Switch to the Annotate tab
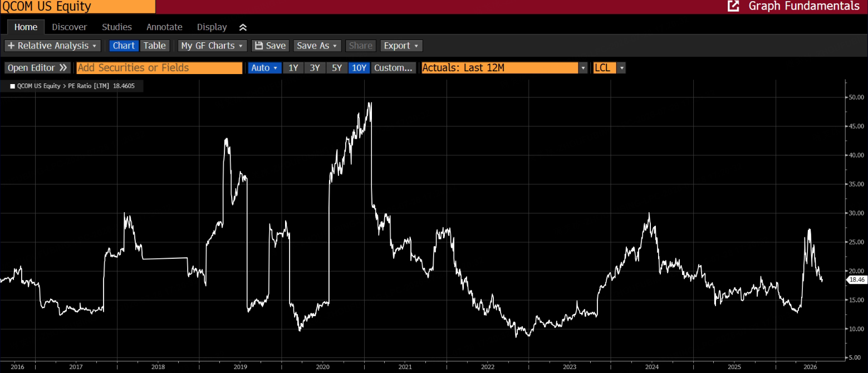Screen dimensions: 868x373 (x=164, y=27)
